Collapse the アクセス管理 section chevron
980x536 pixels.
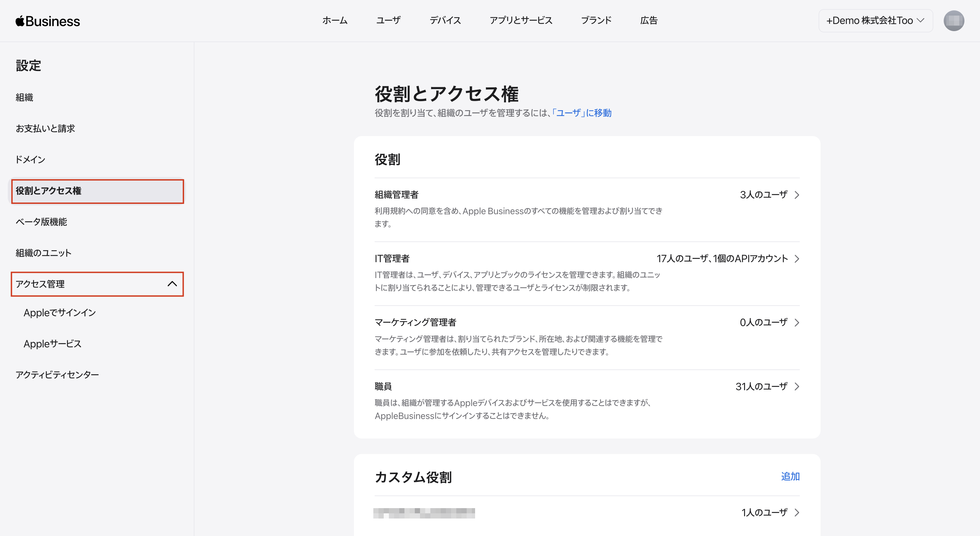click(x=172, y=284)
